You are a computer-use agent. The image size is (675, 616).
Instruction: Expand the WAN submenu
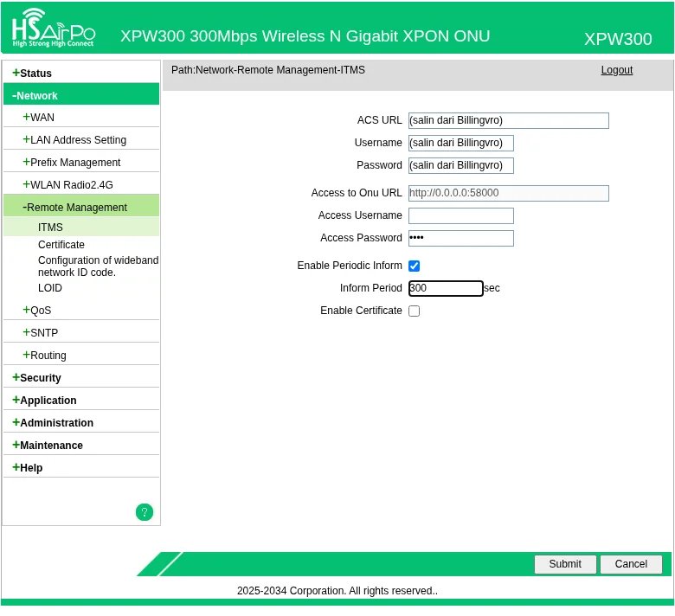(x=81, y=117)
